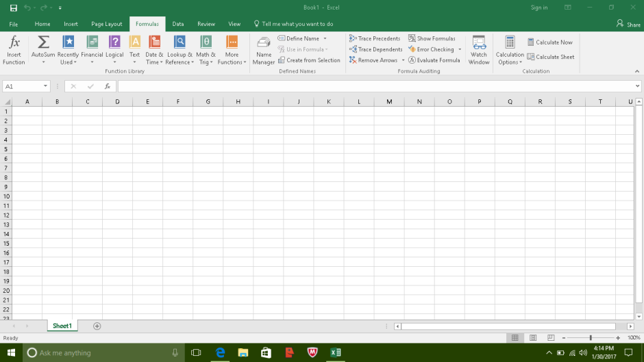Click the Tell me what you want to do box

click(x=293, y=24)
